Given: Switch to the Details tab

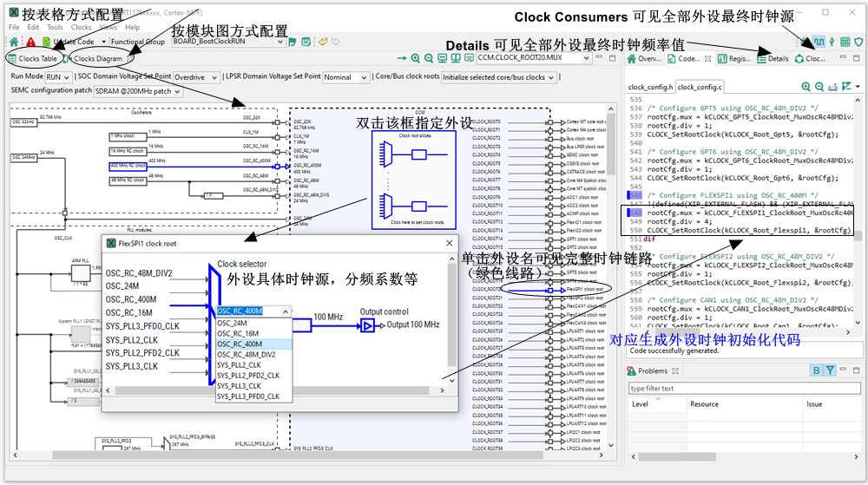Looking at the screenshot, I should click(773, 59).
